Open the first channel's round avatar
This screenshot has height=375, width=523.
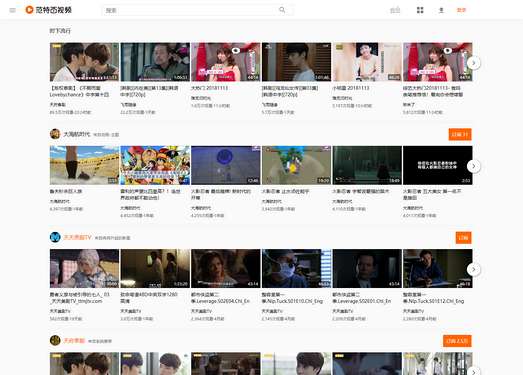[55, 134]
